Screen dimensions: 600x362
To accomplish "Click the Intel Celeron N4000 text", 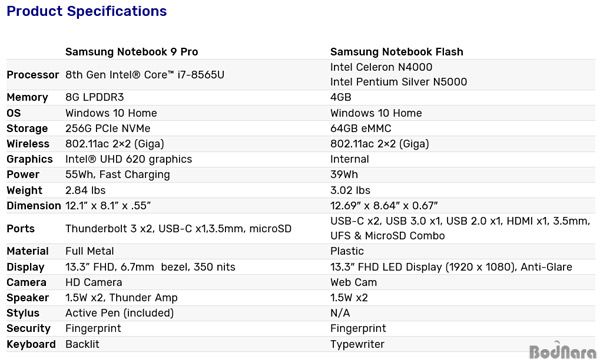I will [381, 67].
